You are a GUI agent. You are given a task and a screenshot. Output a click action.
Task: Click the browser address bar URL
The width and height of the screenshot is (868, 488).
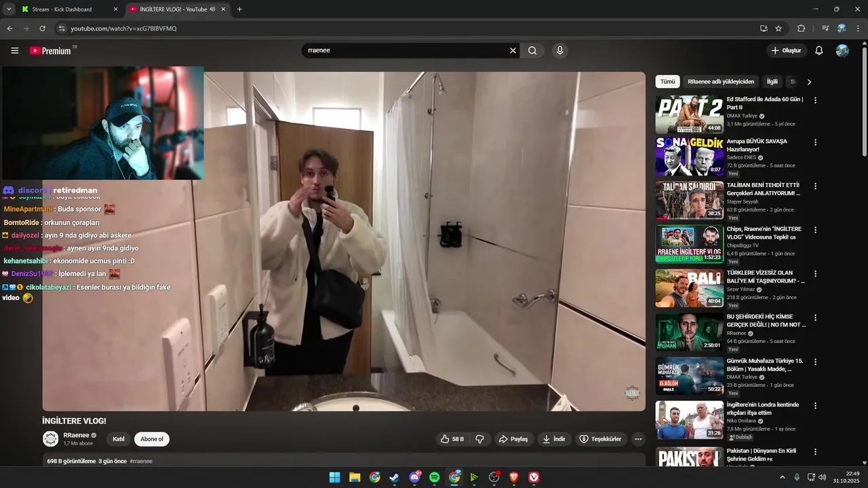coord(124,28)
